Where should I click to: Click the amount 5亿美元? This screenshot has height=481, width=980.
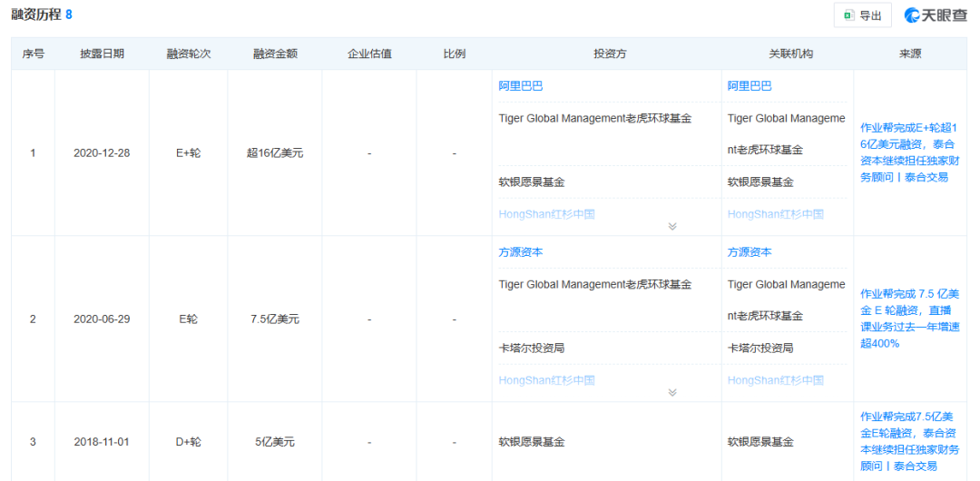pos(275,442)
